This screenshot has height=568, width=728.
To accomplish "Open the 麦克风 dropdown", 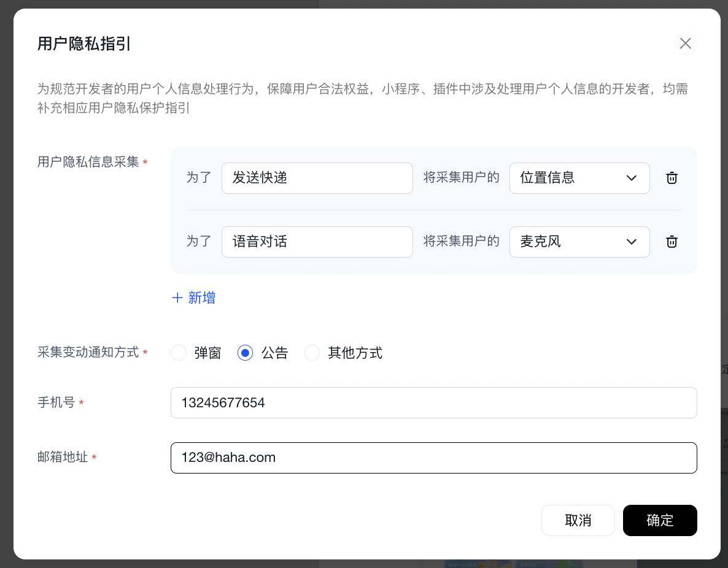I will click(x=571, y=242).
